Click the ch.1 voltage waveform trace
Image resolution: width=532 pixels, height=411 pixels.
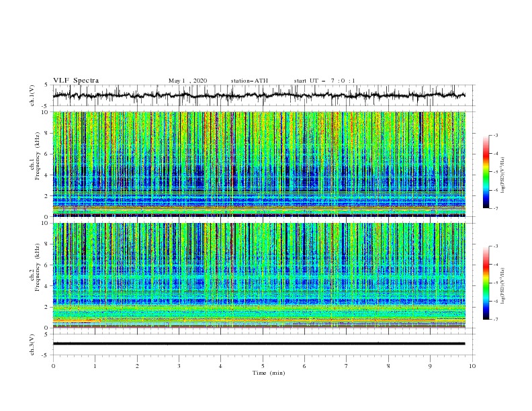click(259, 95)
